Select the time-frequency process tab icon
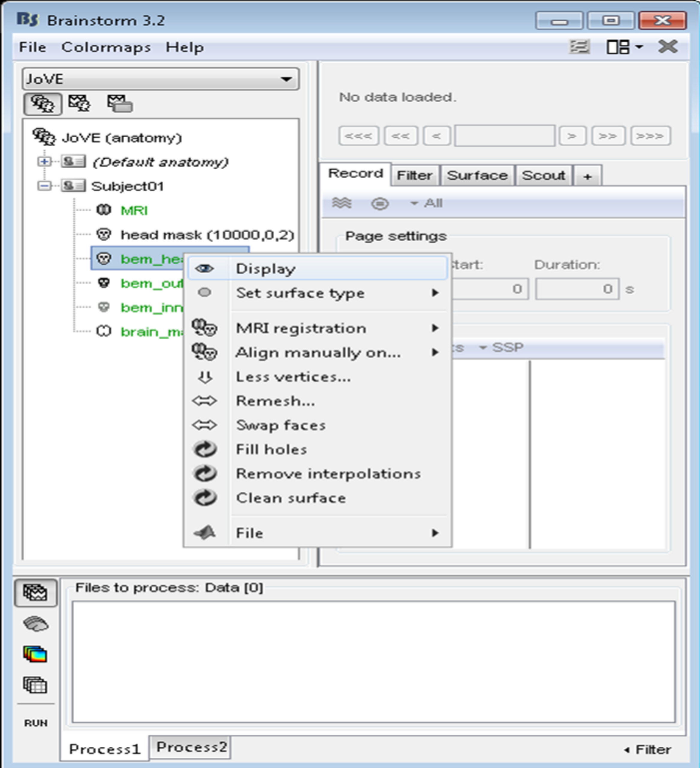700x768 pixels. [x=35, y=654]
